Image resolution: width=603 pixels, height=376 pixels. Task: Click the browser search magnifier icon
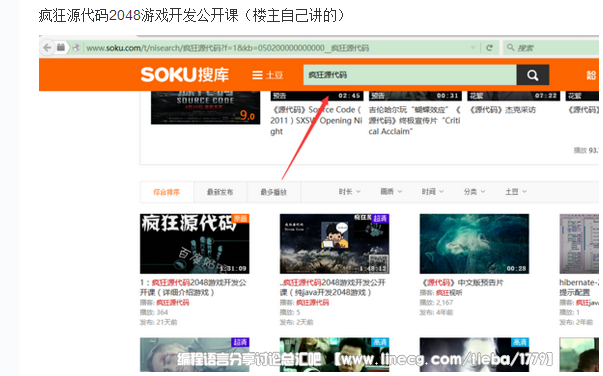(x=511, y=47)
